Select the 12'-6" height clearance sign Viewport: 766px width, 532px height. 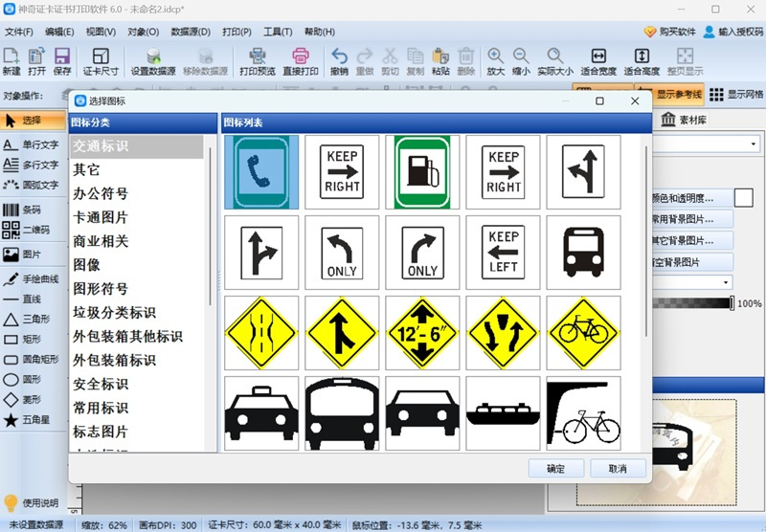coord(422,333)
